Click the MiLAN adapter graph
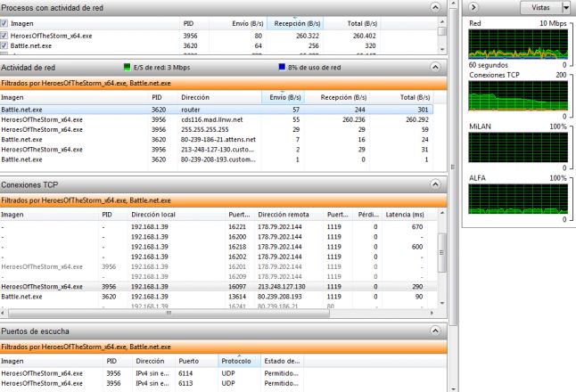This screenshot has width=576, height=392. click(518, 147)
